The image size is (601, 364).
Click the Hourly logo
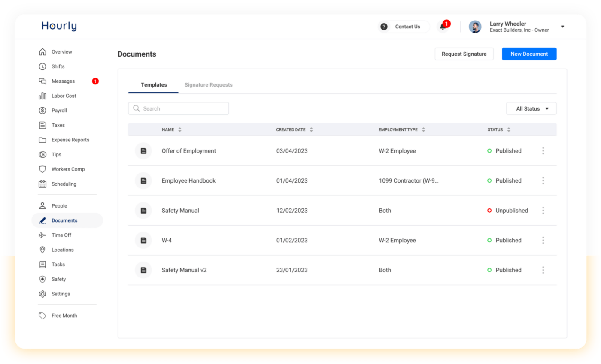59,26
